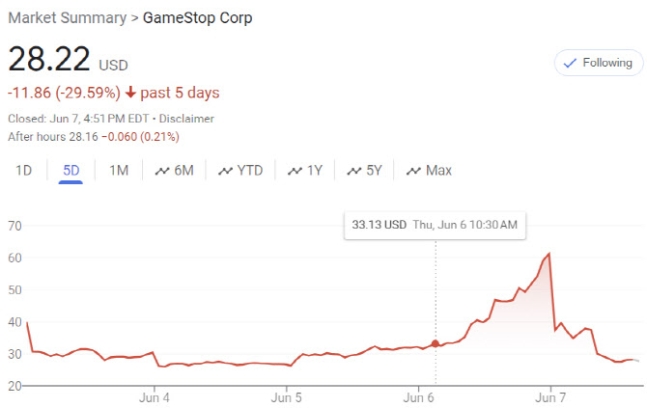647x408 pixels.
Task: View the Max chart range
Action: [429, 170]
